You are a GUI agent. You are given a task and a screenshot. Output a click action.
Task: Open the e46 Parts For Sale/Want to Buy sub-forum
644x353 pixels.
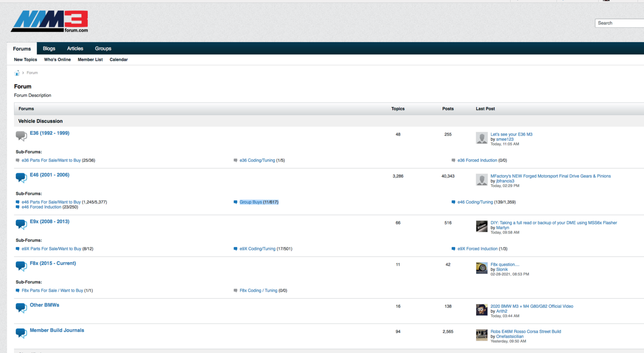click(x=51, y=202)
